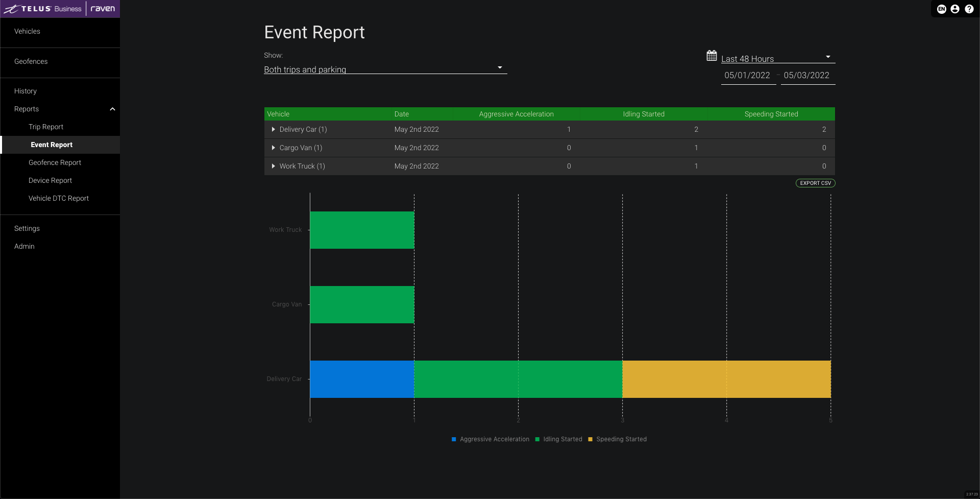Open the Show trips and parking dropdown
980x499 pixels.
click(x=385, y=69)
